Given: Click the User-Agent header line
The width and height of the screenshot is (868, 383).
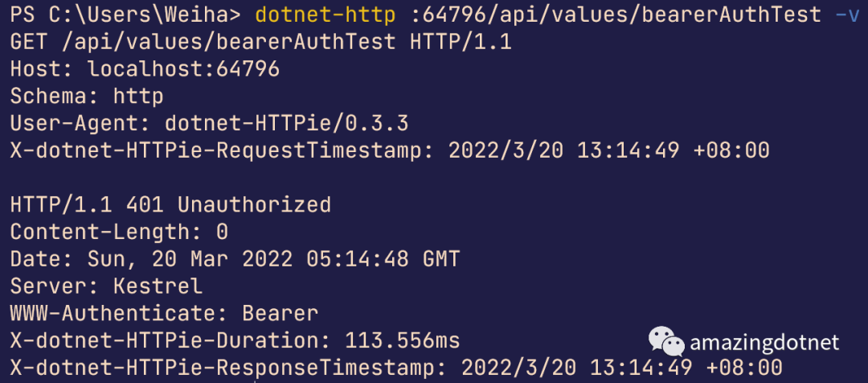Looking at the screenshot, I should pyautogui.click(x=209, y=124).
